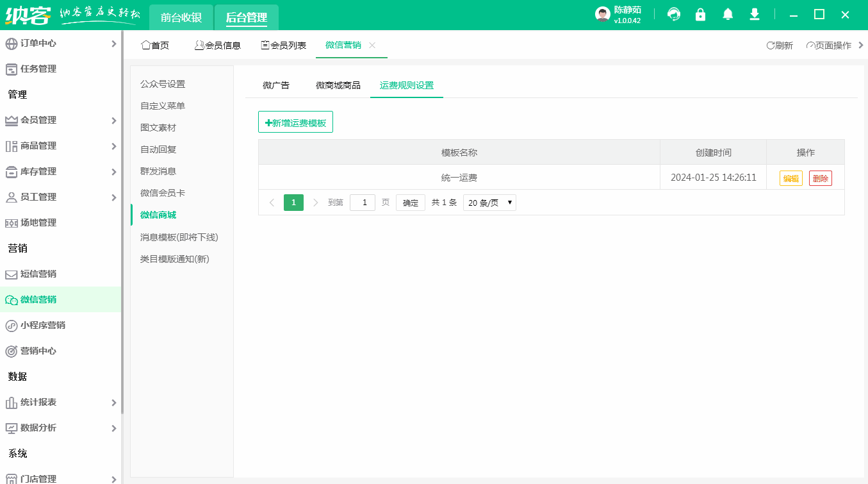Delete the 统一运费 template
Image resolution: width=868 pixels, height=484 pixels.
coord(821,178)
